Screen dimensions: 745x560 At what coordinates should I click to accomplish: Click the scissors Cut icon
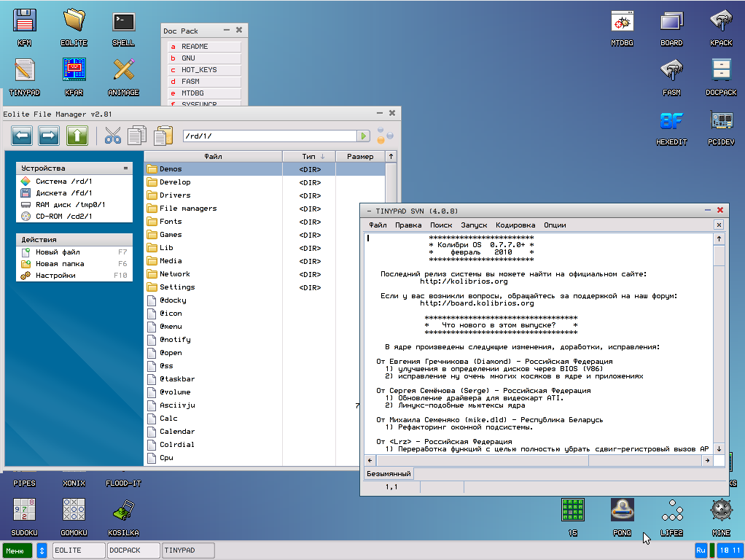[x=113, y=136]
